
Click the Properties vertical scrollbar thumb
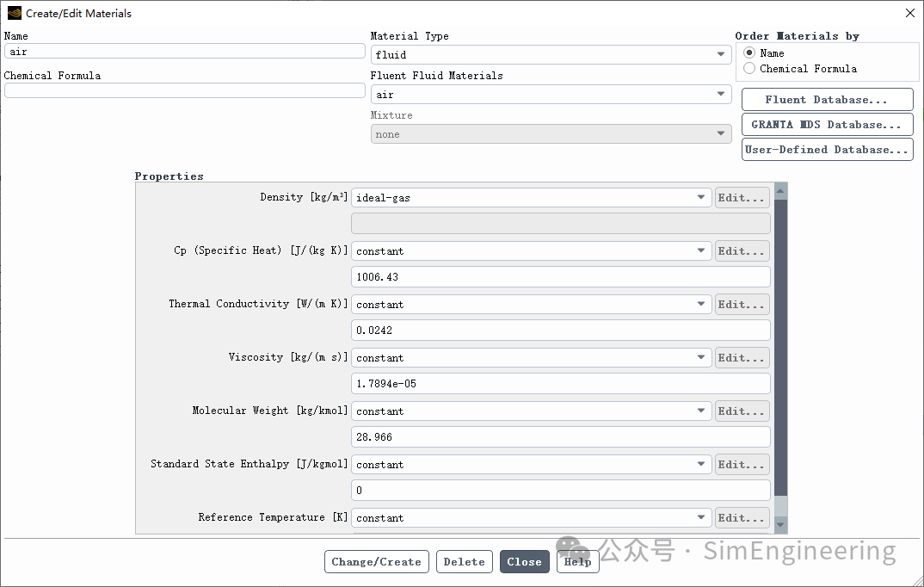pyautogui.click(x=780, y=348)
